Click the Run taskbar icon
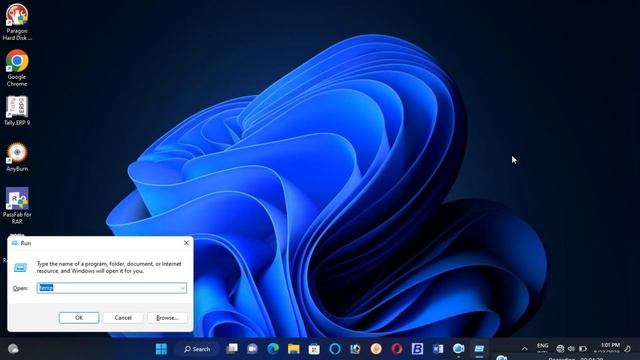Viewport: 640px width, 360px height. [x=479, y=349]
